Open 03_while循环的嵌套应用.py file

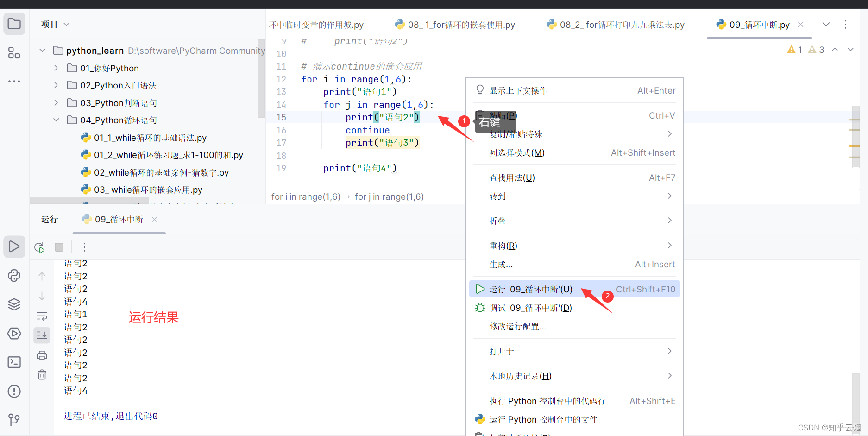[142, 190]
